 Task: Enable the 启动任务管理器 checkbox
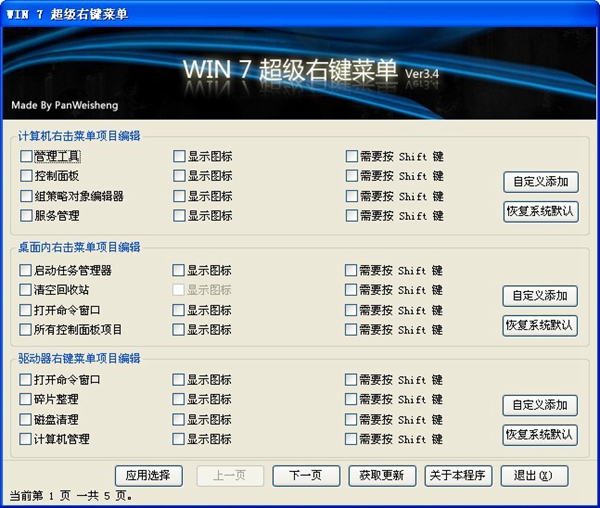tap(26, 270)
